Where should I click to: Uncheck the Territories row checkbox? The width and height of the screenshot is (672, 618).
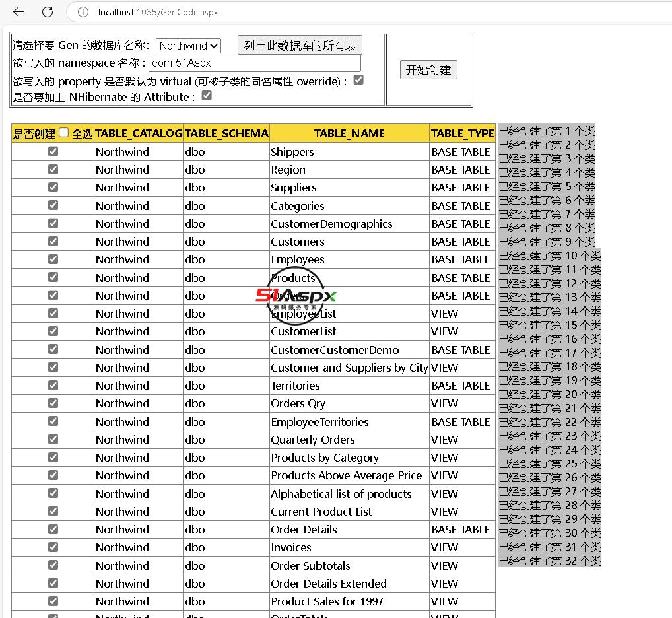click(53, 386)
